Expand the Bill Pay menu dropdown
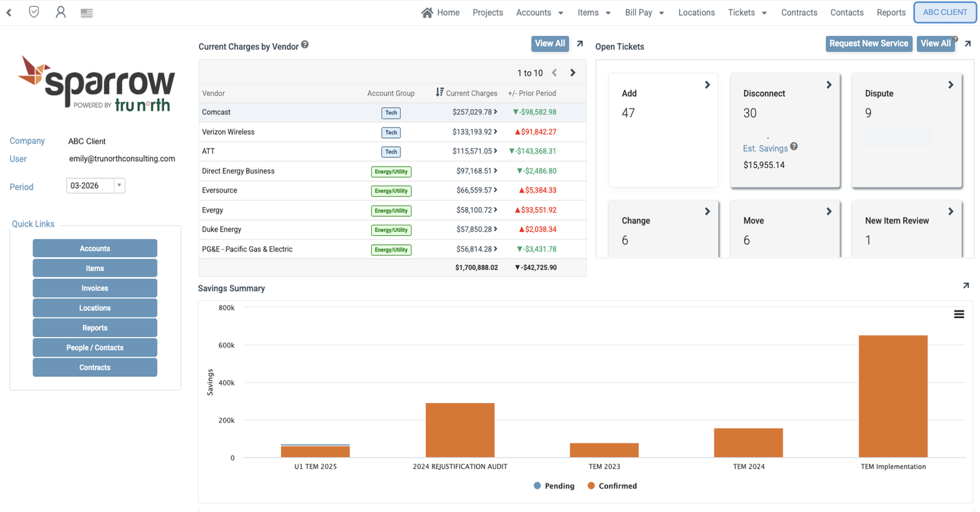 coord(644,12)
